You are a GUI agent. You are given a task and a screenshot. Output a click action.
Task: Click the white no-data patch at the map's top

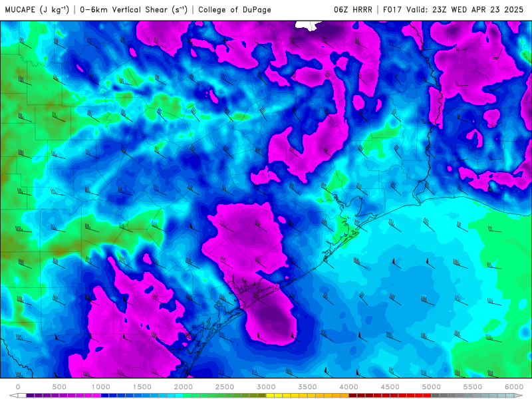point(307,25)
